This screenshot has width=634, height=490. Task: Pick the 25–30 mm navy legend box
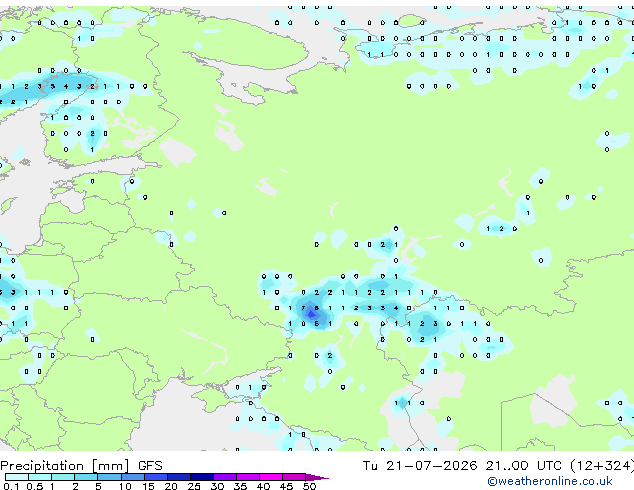click(202, 477)
